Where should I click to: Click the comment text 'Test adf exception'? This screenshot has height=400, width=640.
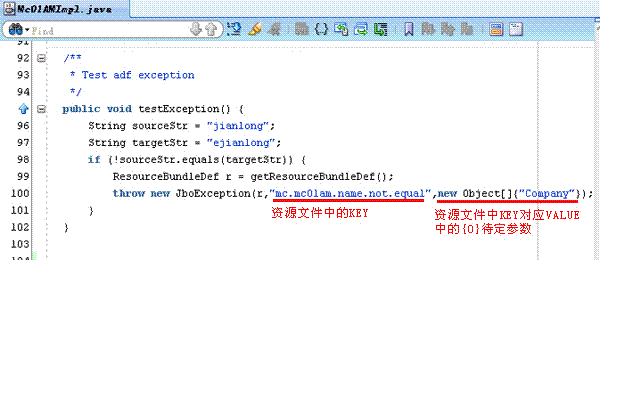pyautogui.click(x=138, y=75)
